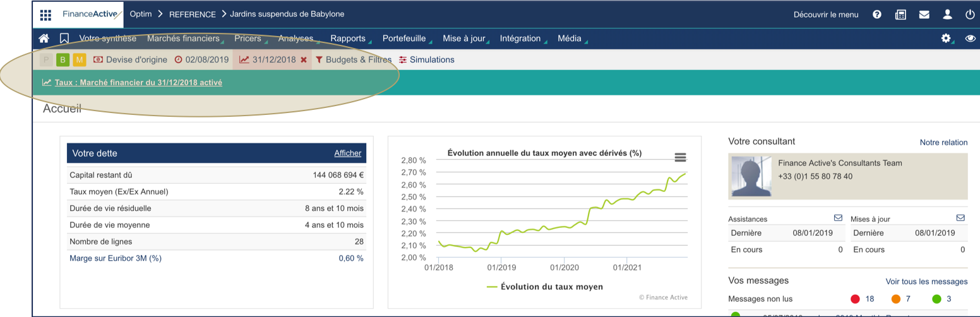Open the apps grid launcher icon
This screenshot has height=317, width=980.
[x=45, y=15]
